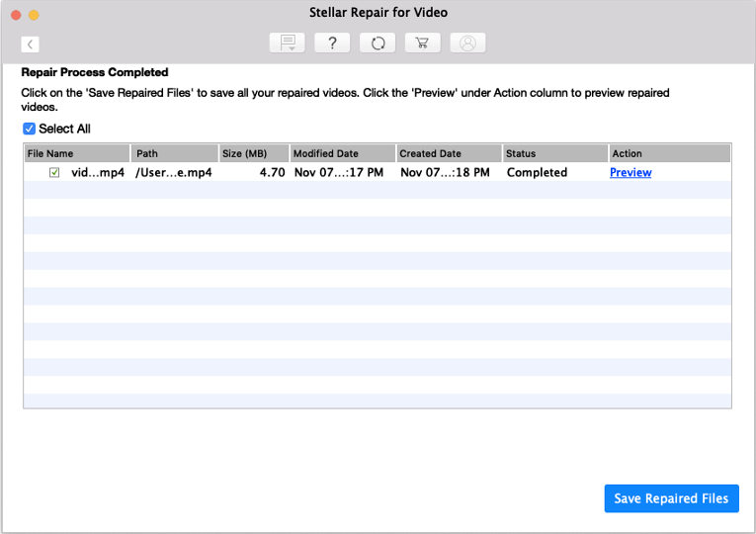Uncheck the vid...mp4 file checkbox

(x=54, y=172)
